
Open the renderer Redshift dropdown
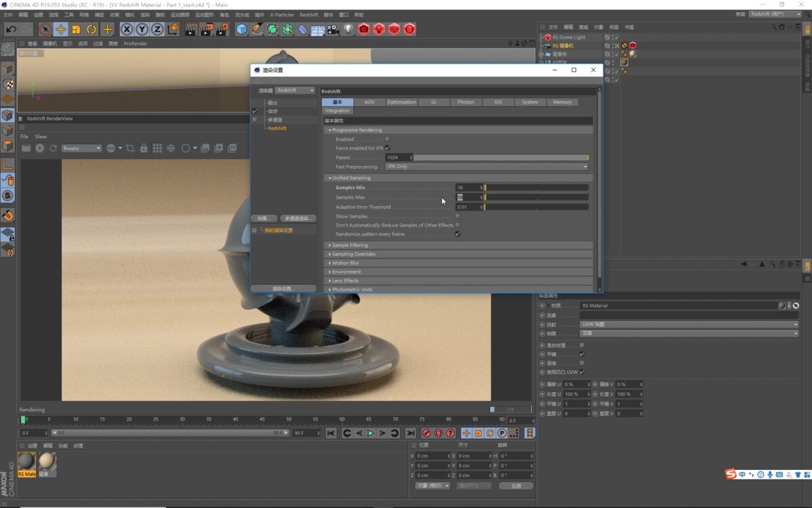(295, 90)
